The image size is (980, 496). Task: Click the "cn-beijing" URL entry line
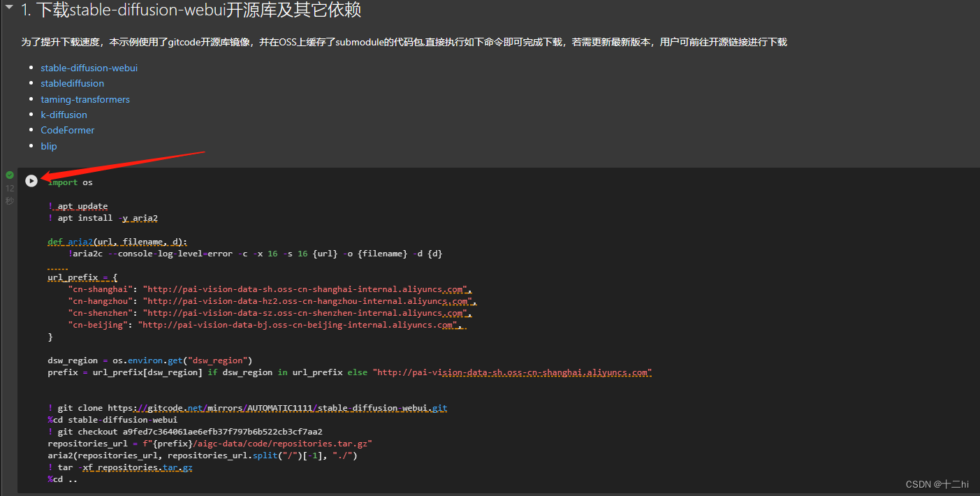pyautogui.click(x=267, y=325)
